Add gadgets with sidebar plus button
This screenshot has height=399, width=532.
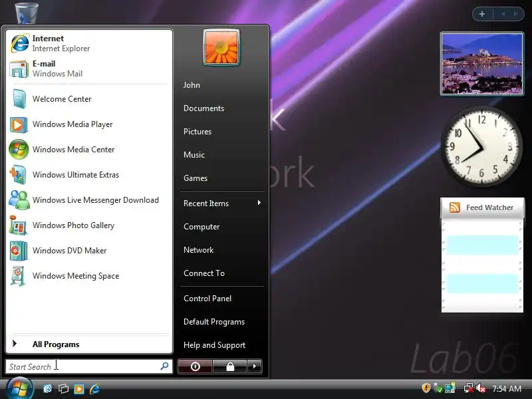482,14
